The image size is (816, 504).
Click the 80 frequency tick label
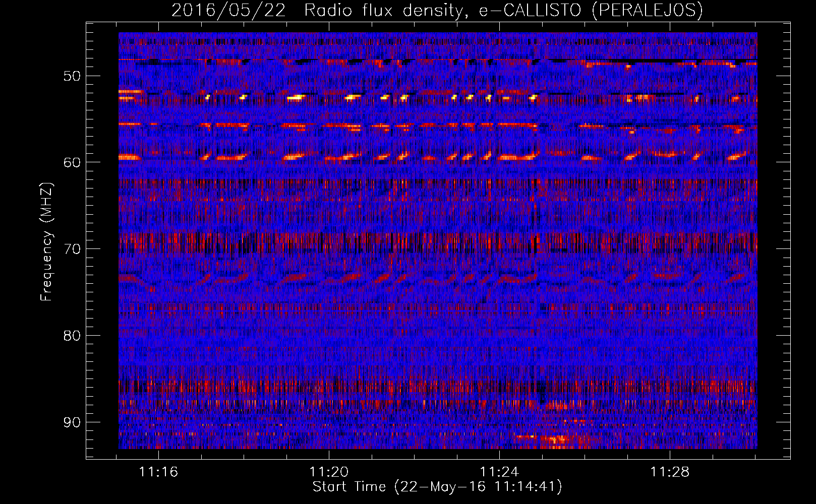coord(72,336)
